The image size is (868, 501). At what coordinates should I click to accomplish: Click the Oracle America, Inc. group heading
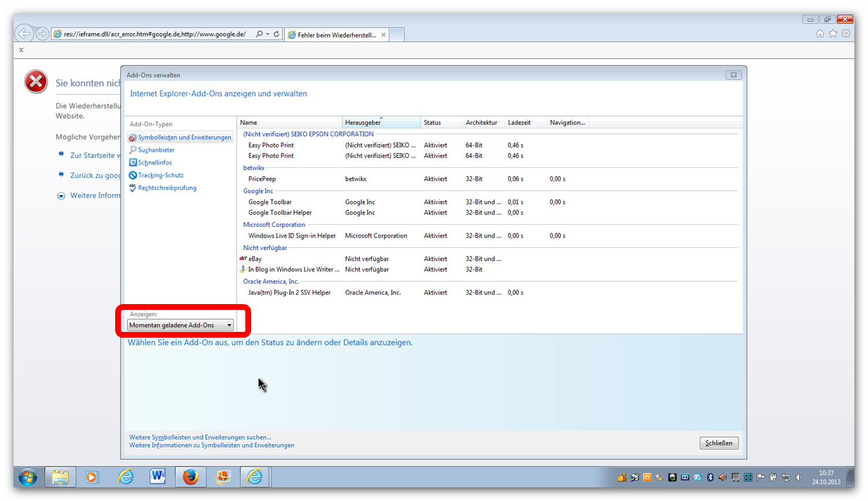[271, 281]
